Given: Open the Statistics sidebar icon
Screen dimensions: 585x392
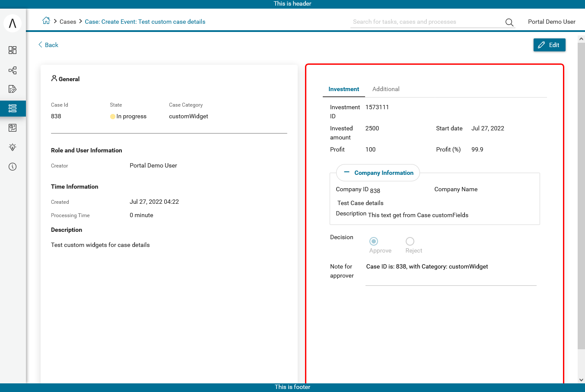Looking at the screenshot, I should click(x=13, y=128).
